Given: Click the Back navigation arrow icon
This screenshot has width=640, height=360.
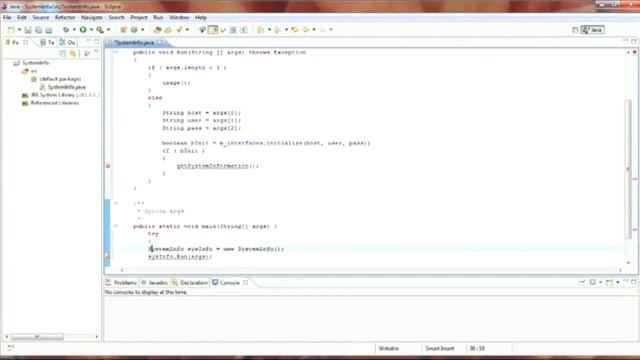Looking at the screenshot, I should [306, 30].
